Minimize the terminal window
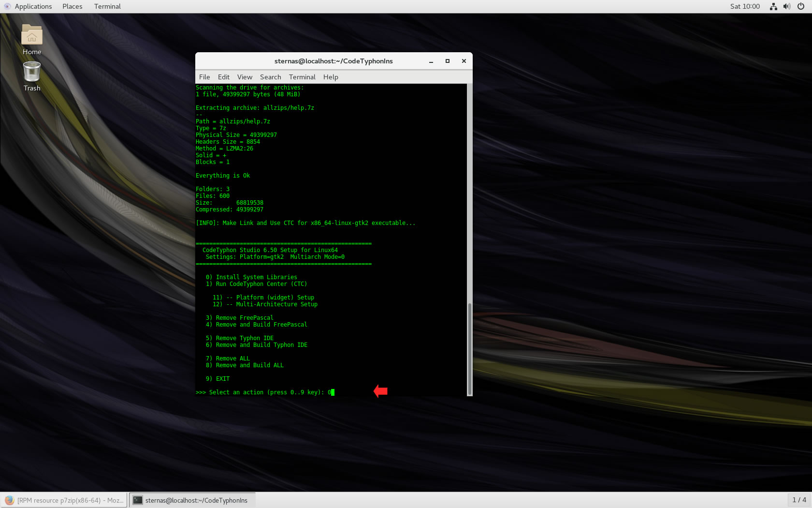This screenshot has height=508, width=812. click(431, 61)
